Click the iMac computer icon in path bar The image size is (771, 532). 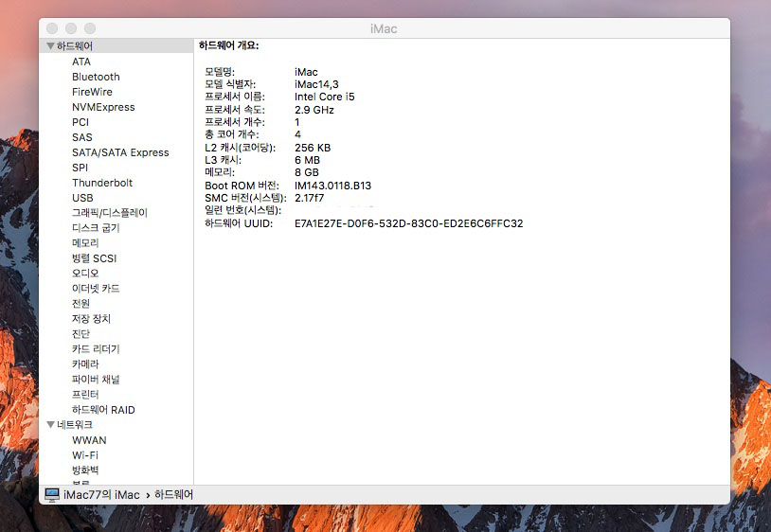point(52,494)
